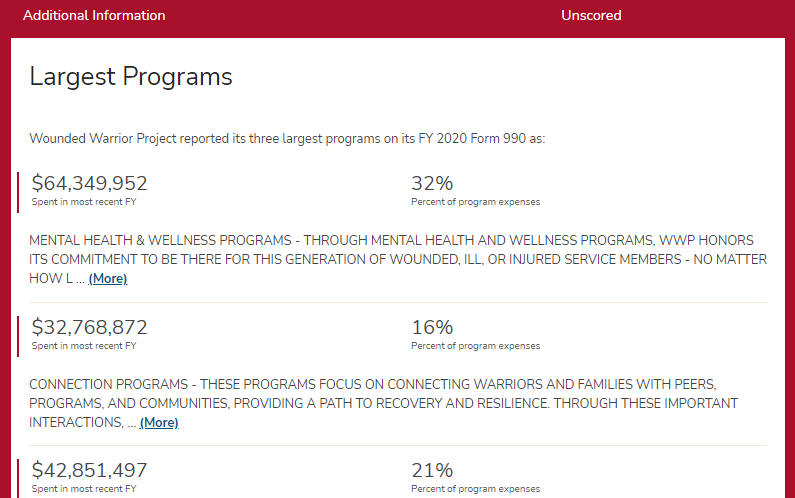Select the 21% program expenses figure
This screenshot has width=795, height=498.
(432, 470)
